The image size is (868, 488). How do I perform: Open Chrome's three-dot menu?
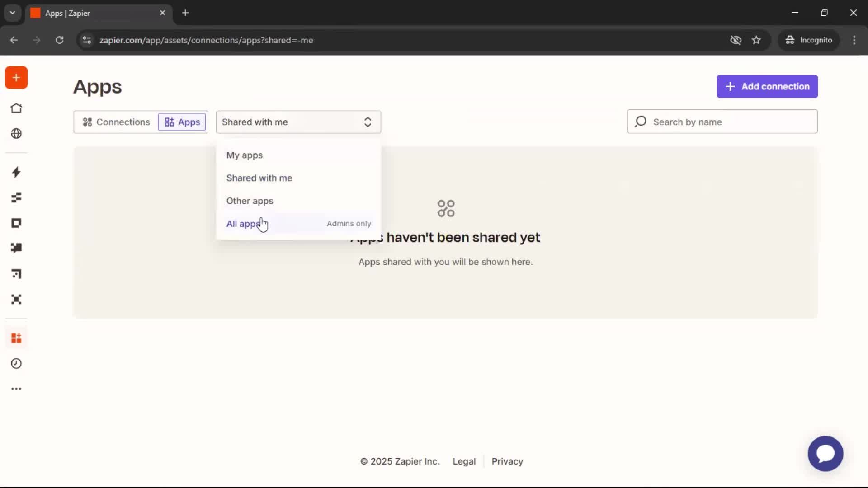854,40
